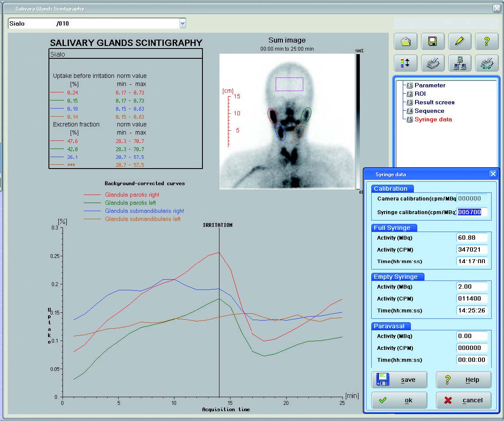Select Parameter in the function tree

click(x=430, y=85)
